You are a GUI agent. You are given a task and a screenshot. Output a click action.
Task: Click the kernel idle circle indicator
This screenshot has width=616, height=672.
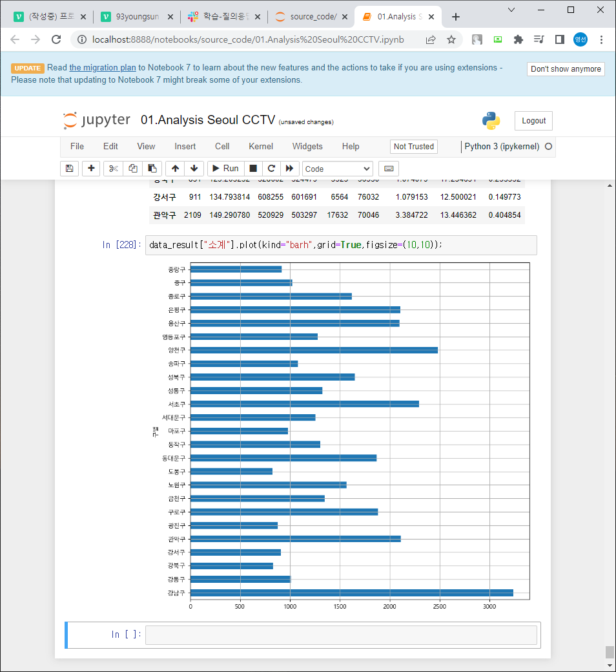pos(548,147)
